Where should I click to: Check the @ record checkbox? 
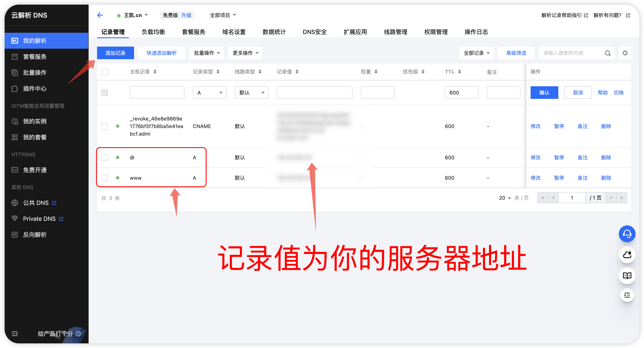105,158
